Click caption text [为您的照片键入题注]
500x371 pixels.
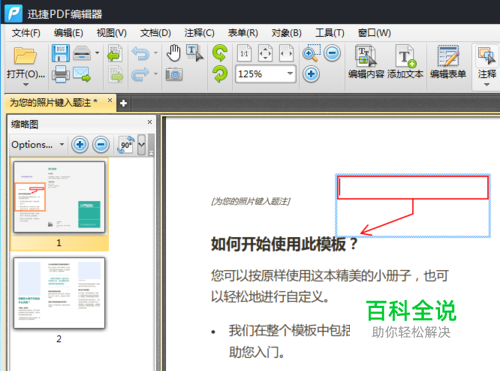(x=251, y=201)
